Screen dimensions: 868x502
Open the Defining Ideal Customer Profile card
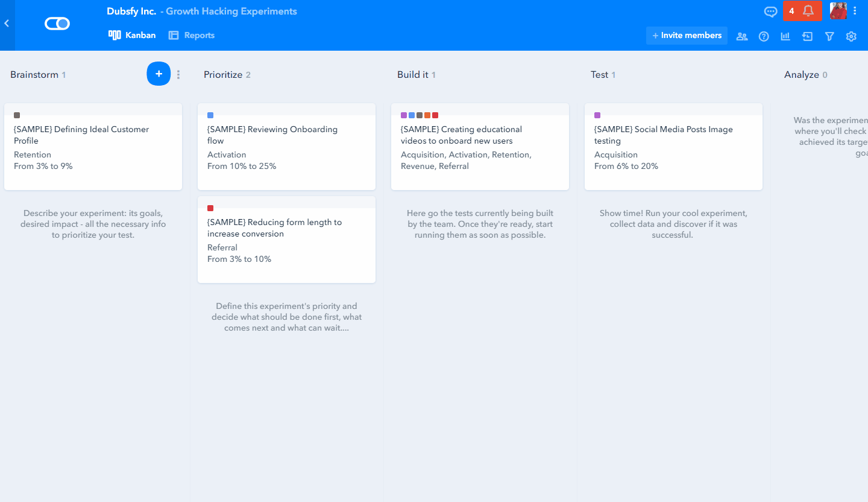click(93, 147)
